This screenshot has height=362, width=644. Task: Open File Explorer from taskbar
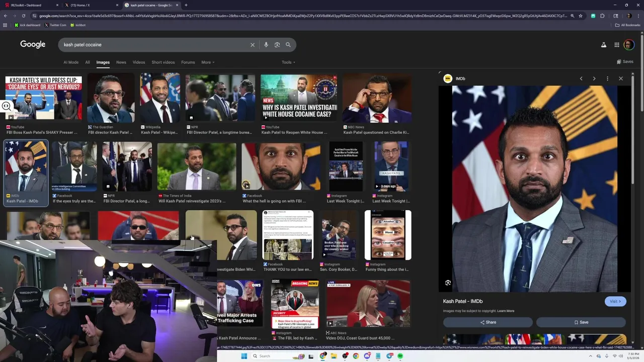click(334, 356)
